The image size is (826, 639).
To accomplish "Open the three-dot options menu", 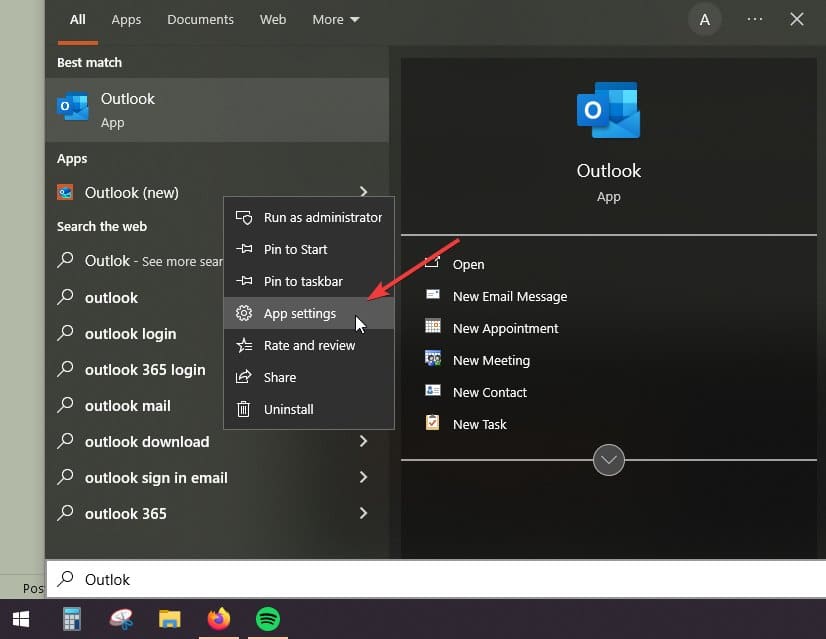I will click(x=754, y=19).
